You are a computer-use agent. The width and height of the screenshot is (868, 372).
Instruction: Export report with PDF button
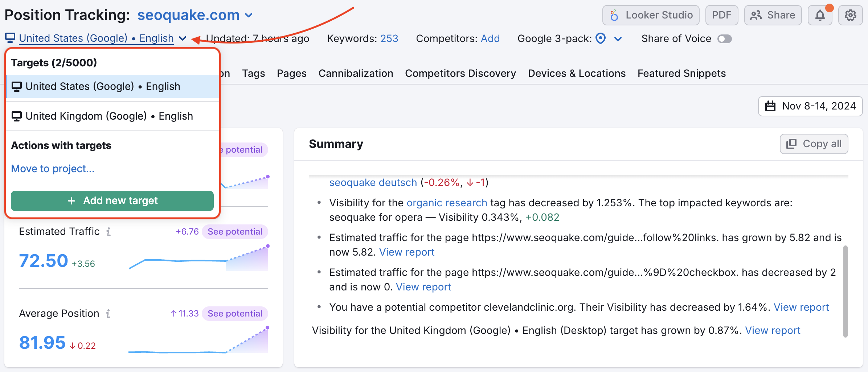tap(721, 15)
